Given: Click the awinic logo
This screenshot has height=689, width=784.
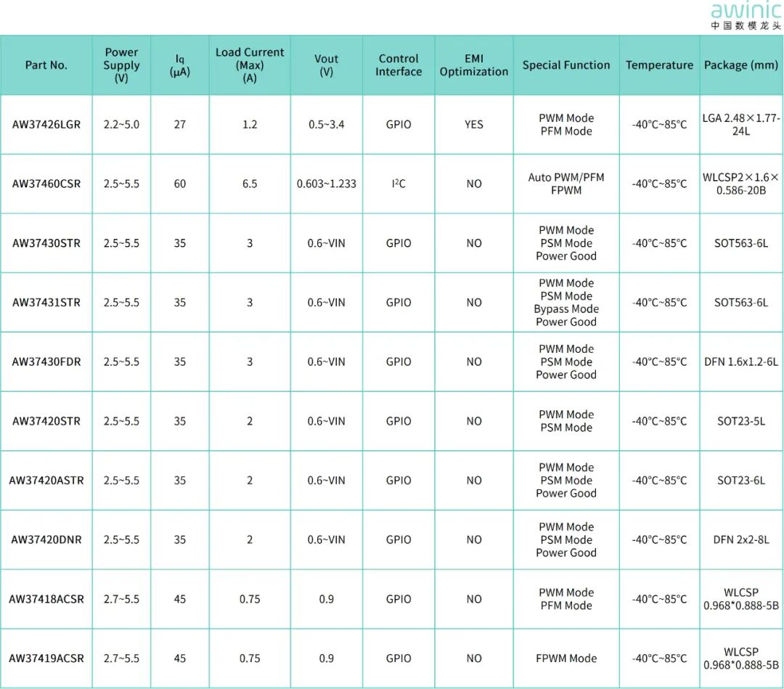Looking at the screenshot, I should coord(746,16).
